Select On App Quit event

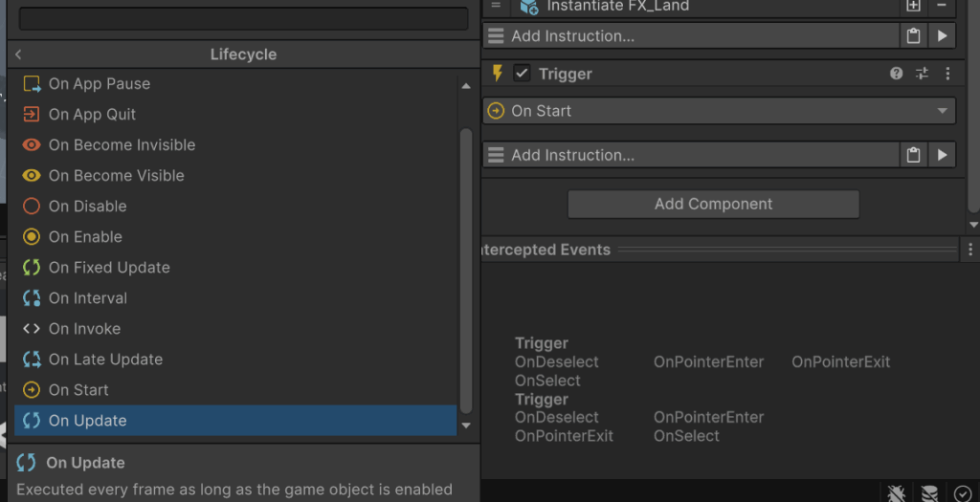point(92,115)
